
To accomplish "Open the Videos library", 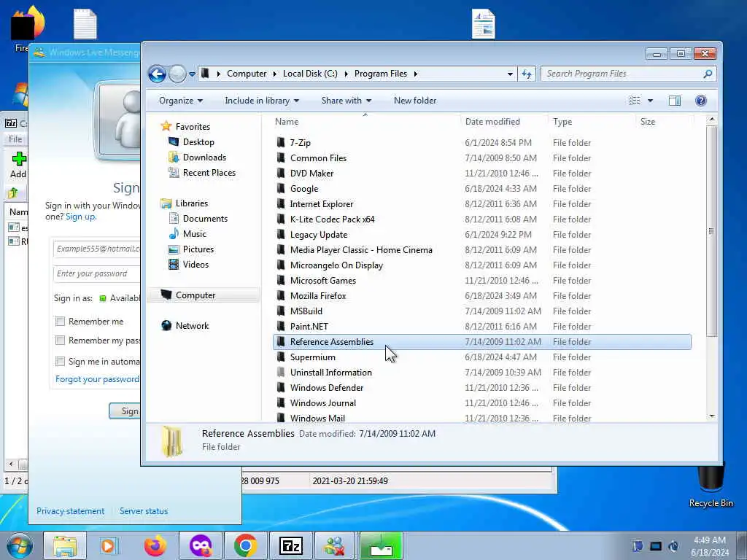I will coord(189,264).
